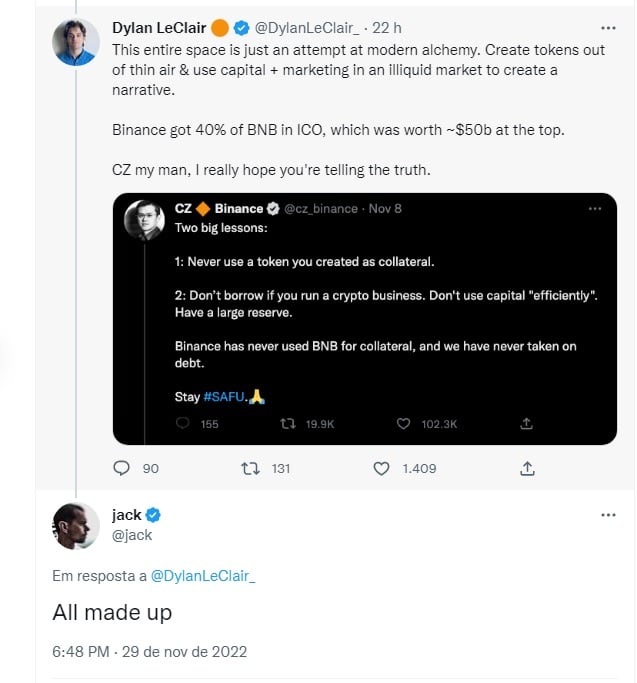
Task: Retweet Dylan LeClair's tweet with 131 retweets
Action: [251, 468]
